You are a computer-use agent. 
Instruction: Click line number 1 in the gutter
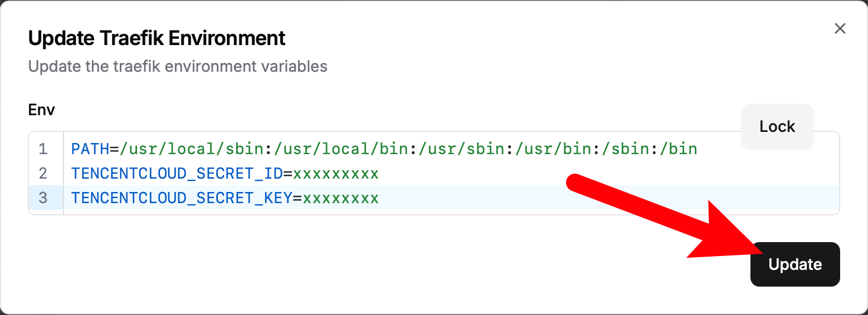(x=43, y=149)
